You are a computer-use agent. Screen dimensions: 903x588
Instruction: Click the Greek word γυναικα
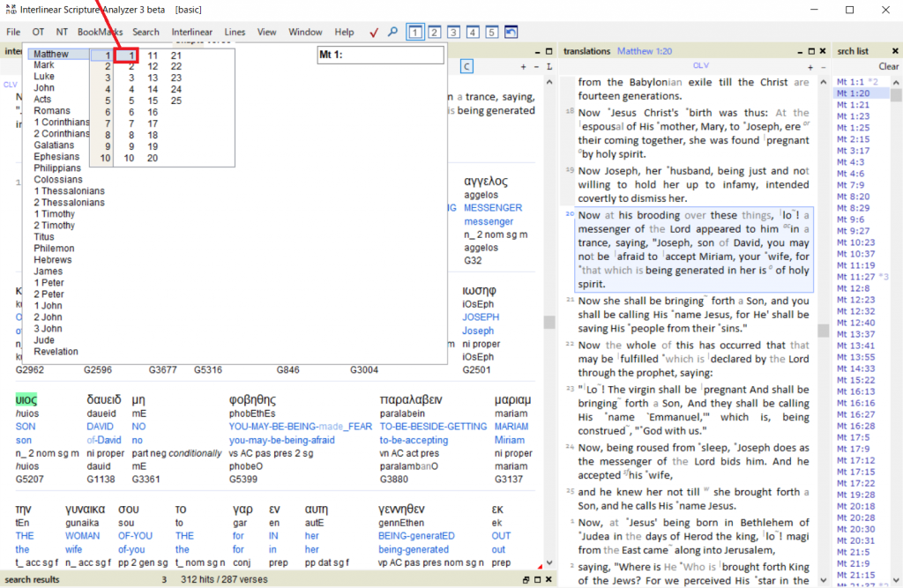tap(85, 510)
